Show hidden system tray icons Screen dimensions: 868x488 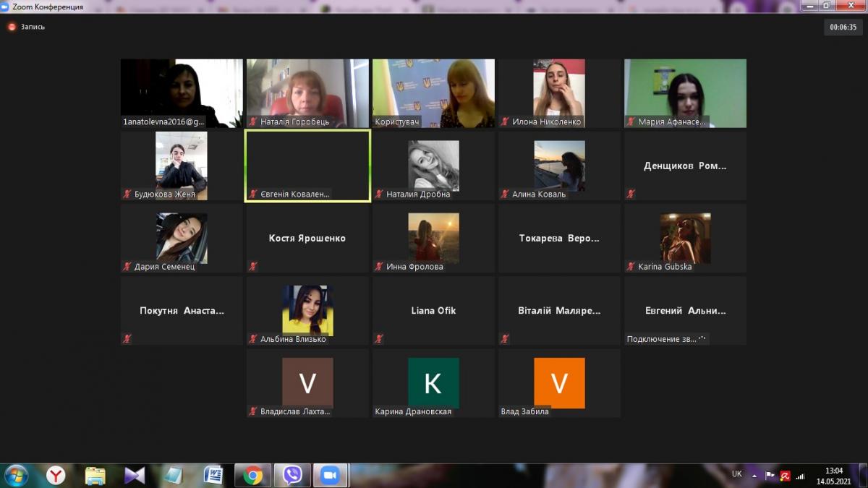pos(754,476)
